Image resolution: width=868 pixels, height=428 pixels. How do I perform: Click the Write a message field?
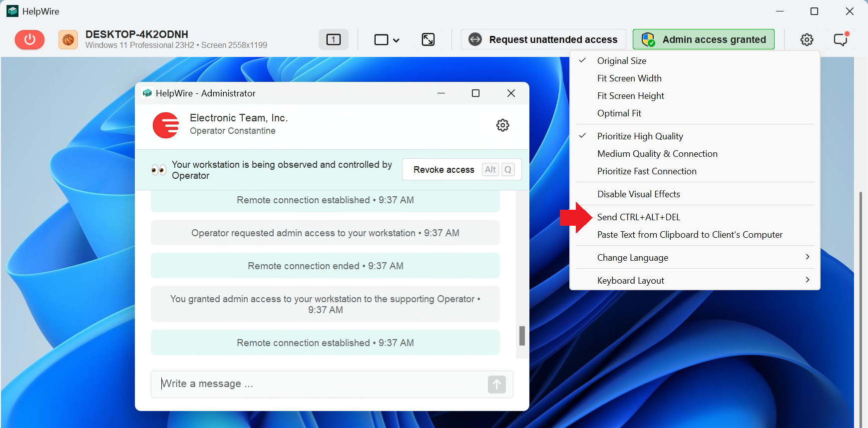pos(320,384)
